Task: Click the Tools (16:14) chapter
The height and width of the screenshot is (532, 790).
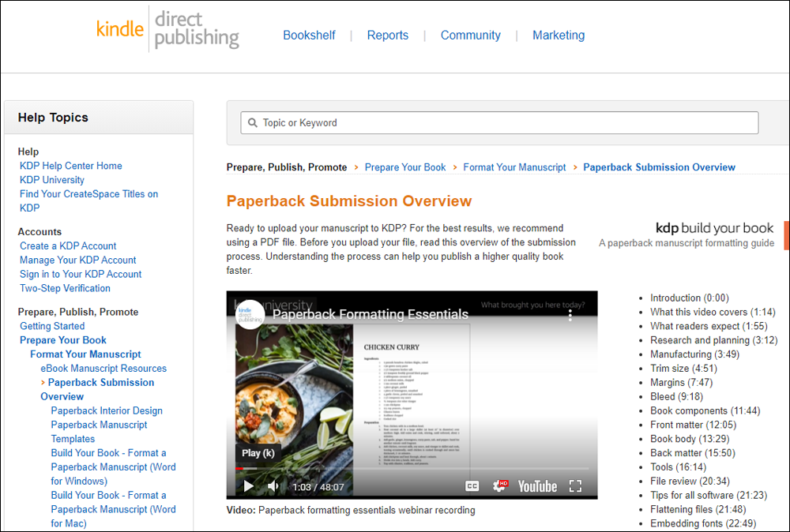Action: click(x=678, y=466)
